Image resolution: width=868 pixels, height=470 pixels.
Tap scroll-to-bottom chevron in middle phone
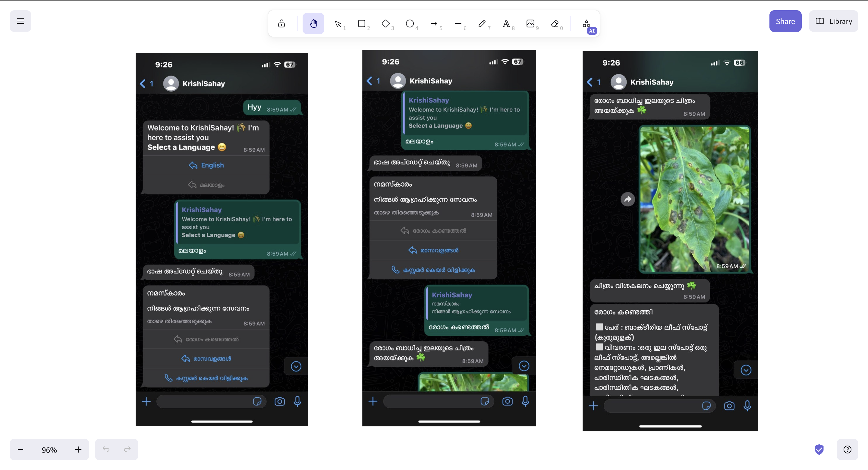pos(524,366)
